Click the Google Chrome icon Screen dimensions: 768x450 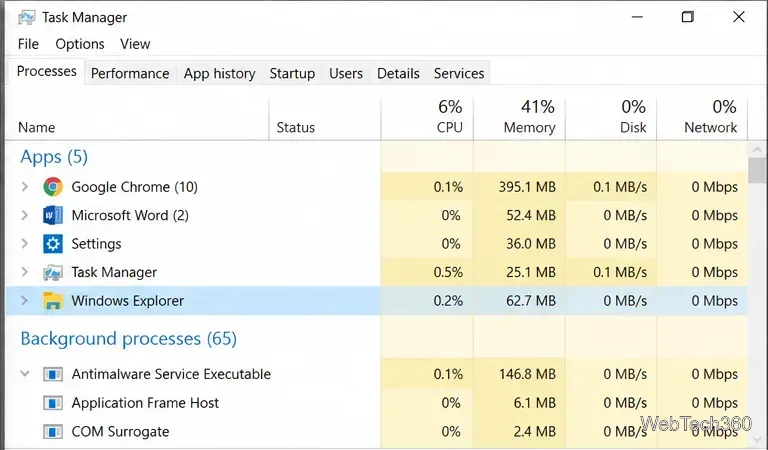[53, 187]
